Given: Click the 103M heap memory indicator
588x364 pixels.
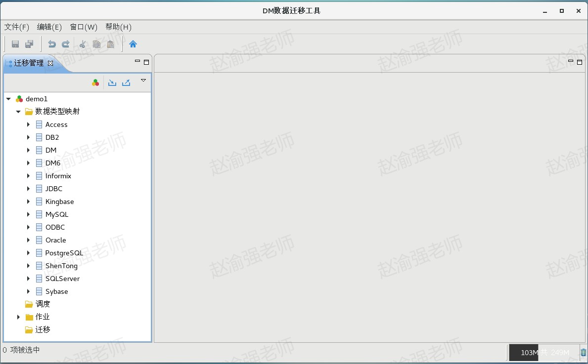Looking at the screenshot, I should coord(544,352).
